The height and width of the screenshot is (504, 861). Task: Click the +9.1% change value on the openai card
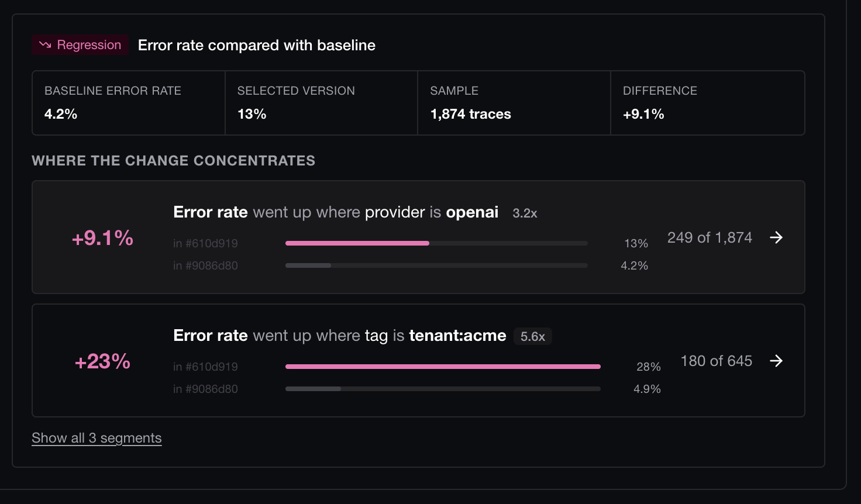click(x=102, y=238)
